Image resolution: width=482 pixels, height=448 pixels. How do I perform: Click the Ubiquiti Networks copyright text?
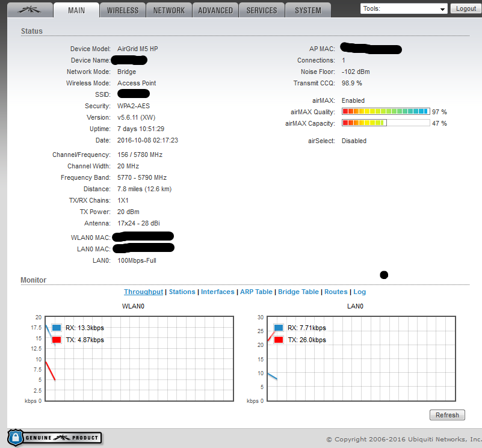coord(404,439)
